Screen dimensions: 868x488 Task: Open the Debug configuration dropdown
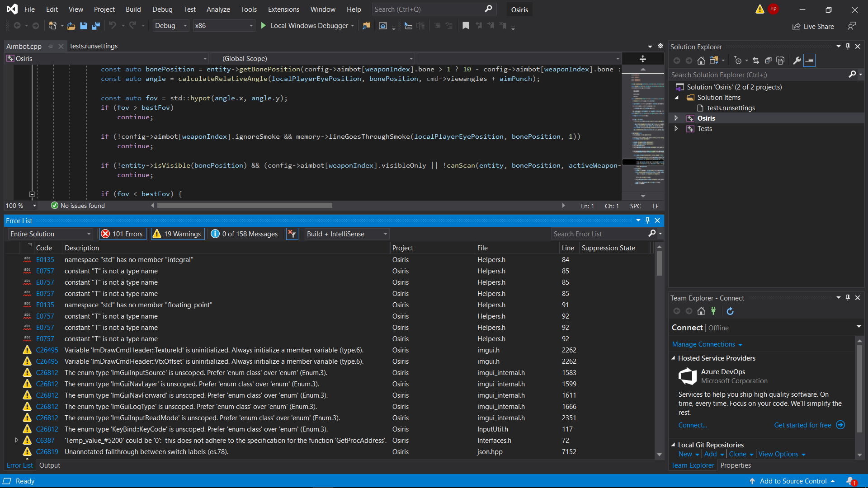[x=170, y=26]
